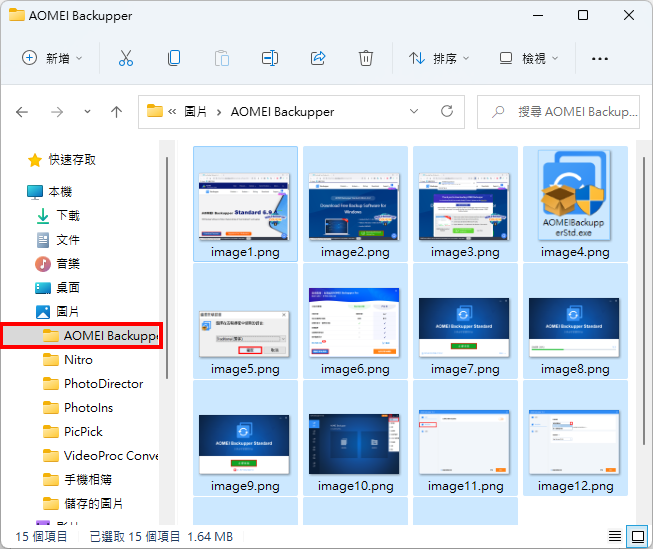Switch to large thumbnails view icon
The image size is (653, 549).
click(638, 536)
